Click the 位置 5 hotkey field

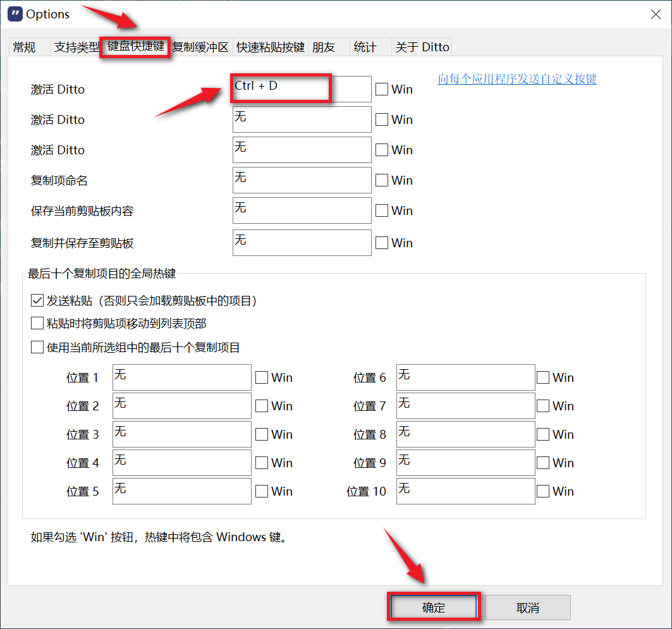click(x=181, y=491)
